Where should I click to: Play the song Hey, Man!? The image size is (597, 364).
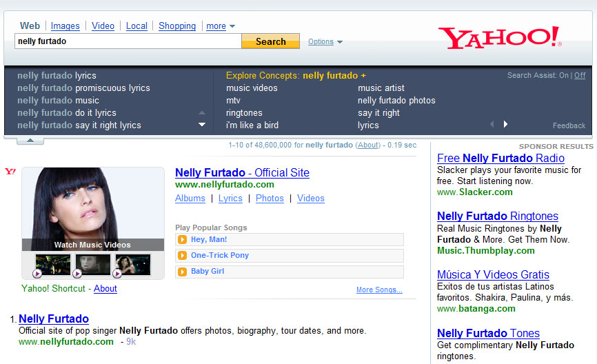(183, 239)
